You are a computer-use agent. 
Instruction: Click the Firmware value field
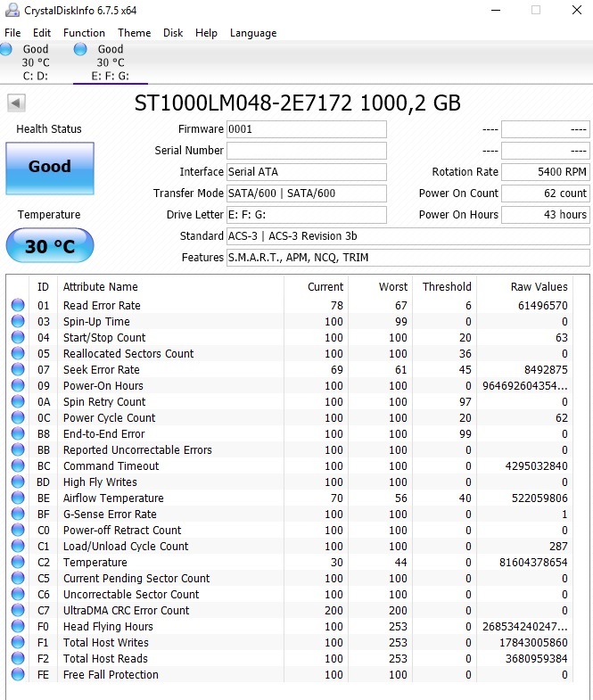[x=306, y=129]
